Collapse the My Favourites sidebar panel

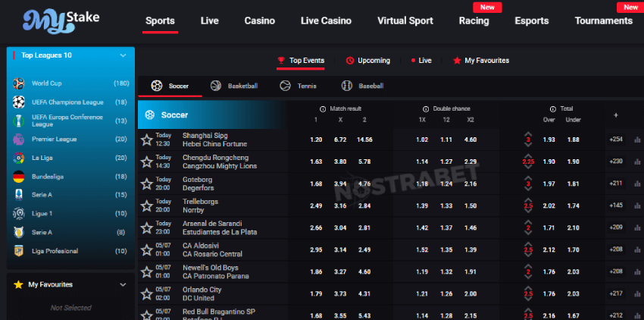pos(123,284)
